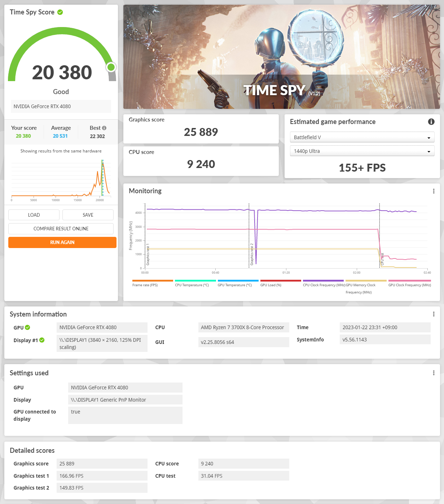Screen dimensions: 444x504
Task: Click the LOAD button
Action: click(34, 215)
